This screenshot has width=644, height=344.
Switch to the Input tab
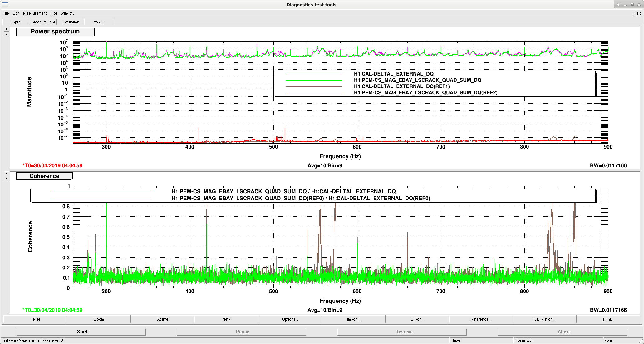point(16,22)
